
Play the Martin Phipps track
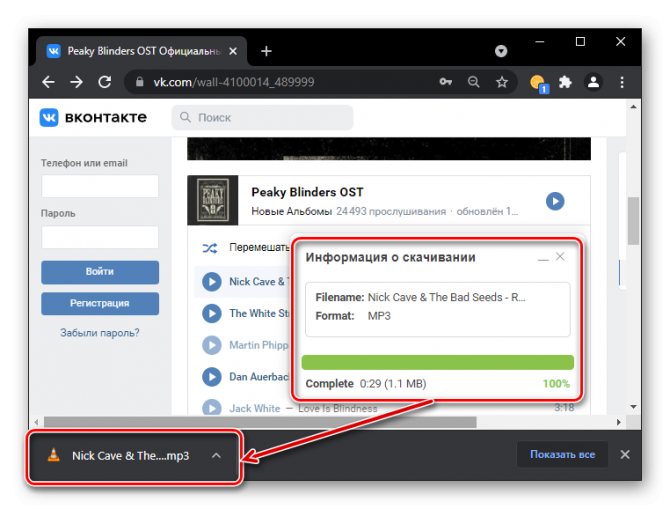pyautogui.click(x=212, y=345)
